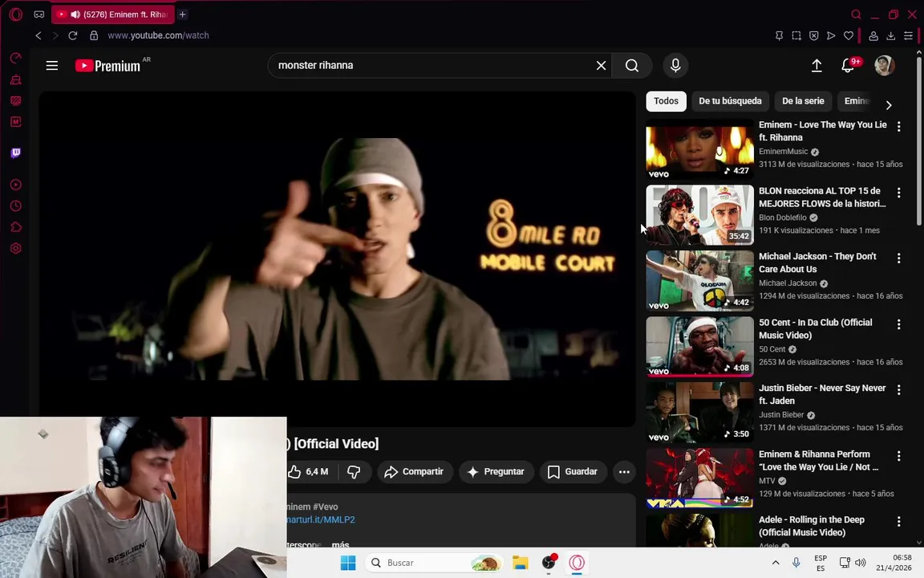Open YouTube notifications bell
The height and width of the screenshot is (578, 924).
(848, 66)
